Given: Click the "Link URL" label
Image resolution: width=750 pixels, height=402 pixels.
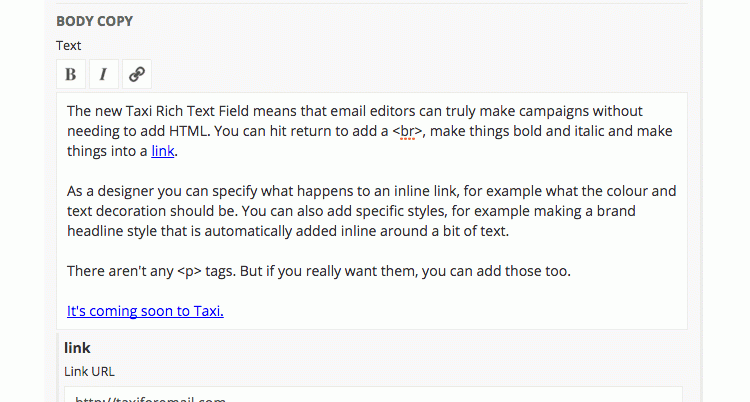Looking at the screenshot, I should tap(89, 371).
